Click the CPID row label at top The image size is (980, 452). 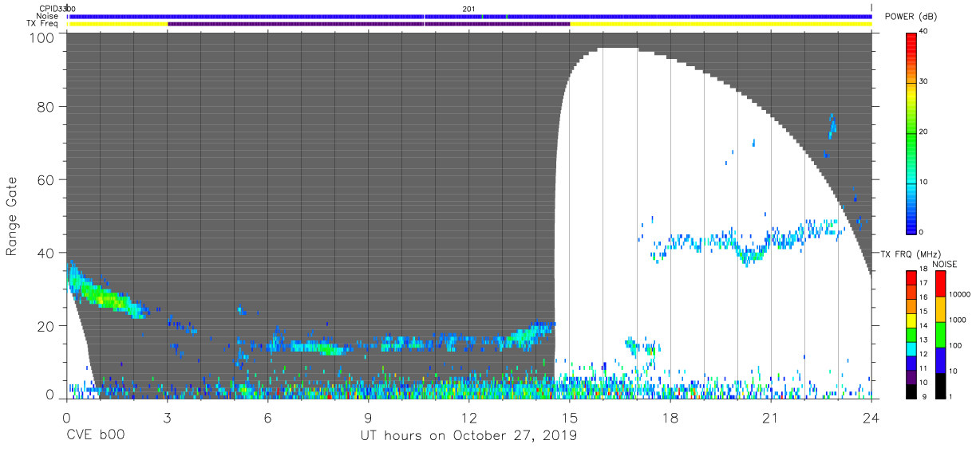[49, 8]
